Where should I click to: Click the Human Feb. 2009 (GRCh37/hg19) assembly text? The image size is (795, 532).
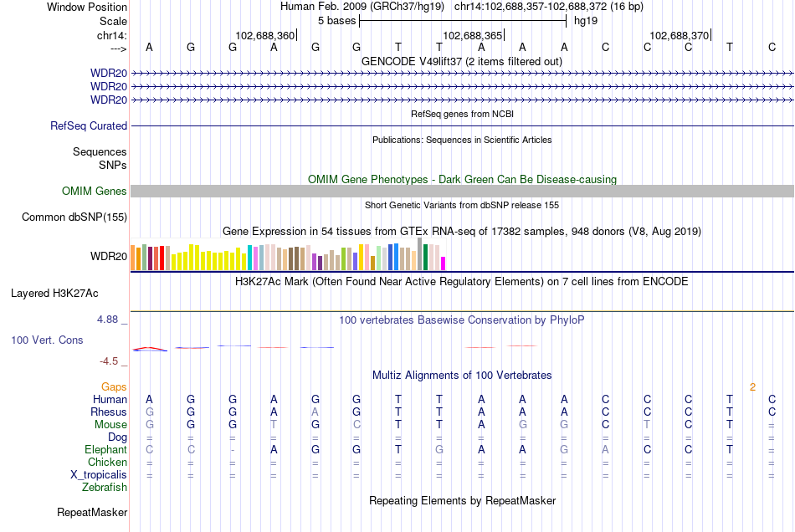(362, 7)
